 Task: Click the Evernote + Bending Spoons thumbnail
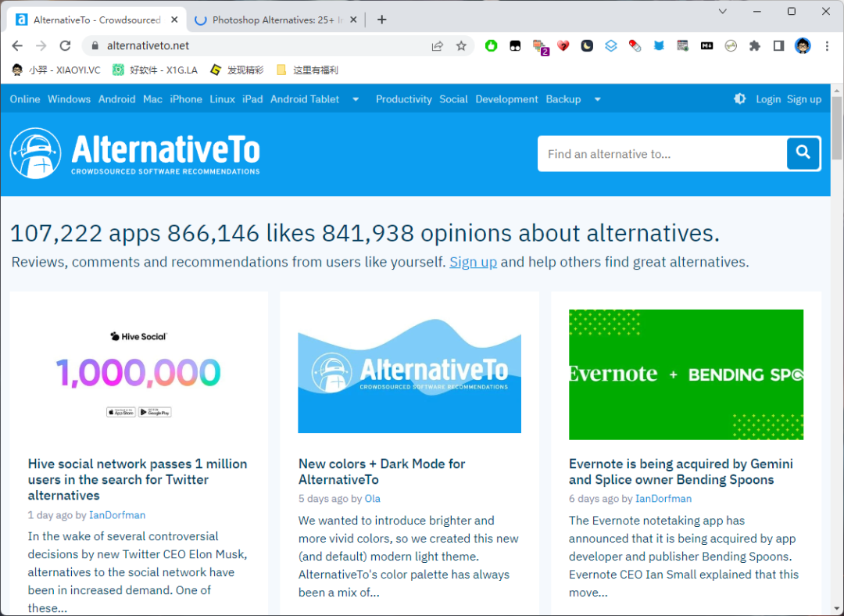[686, 374]
